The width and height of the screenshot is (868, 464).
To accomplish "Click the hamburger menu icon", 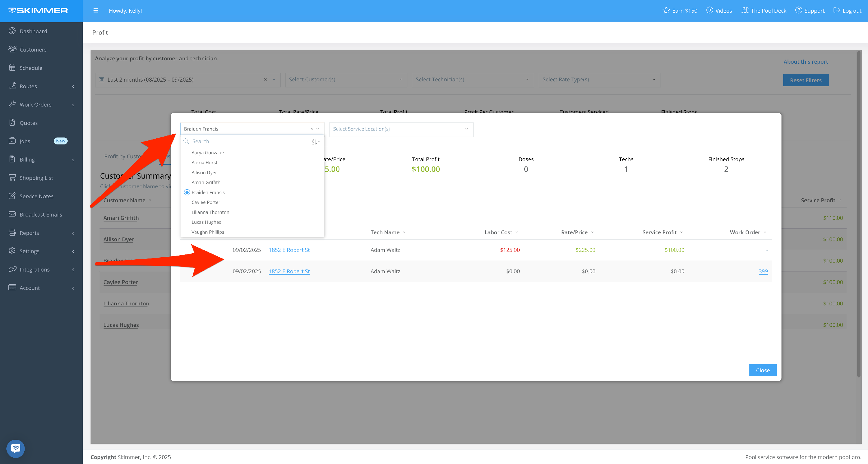I will tap(96, 10).
